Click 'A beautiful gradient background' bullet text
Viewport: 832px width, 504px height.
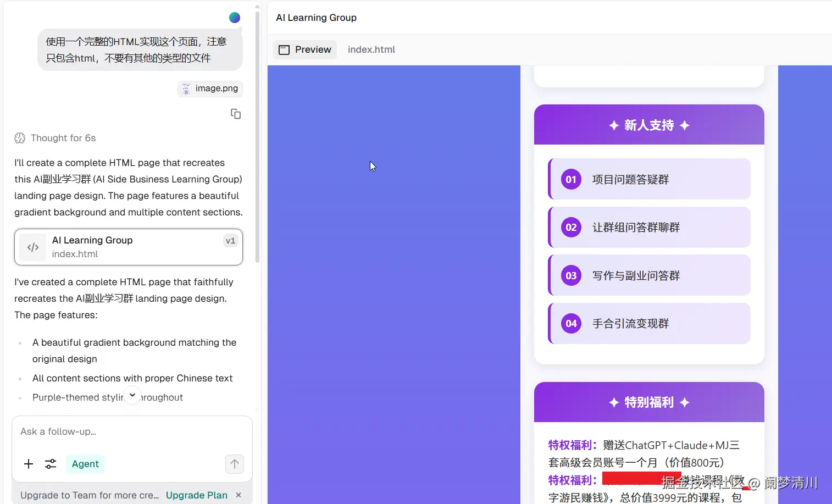click(x=134, y=351)
